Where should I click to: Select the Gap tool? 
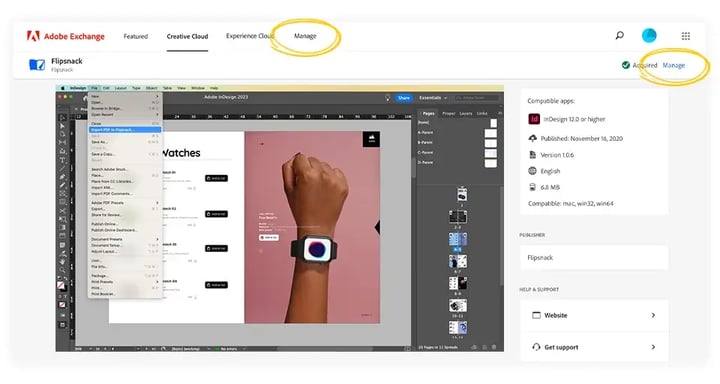point(62,143)
